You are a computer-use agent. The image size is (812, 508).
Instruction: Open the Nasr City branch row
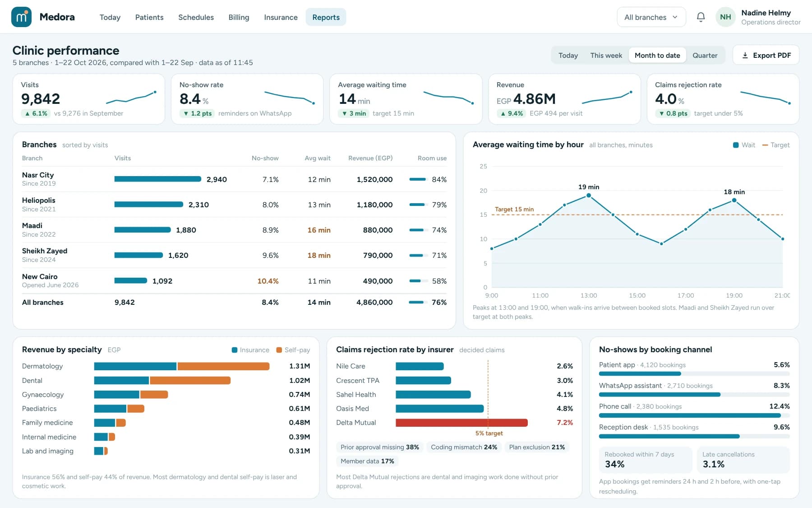234,179
